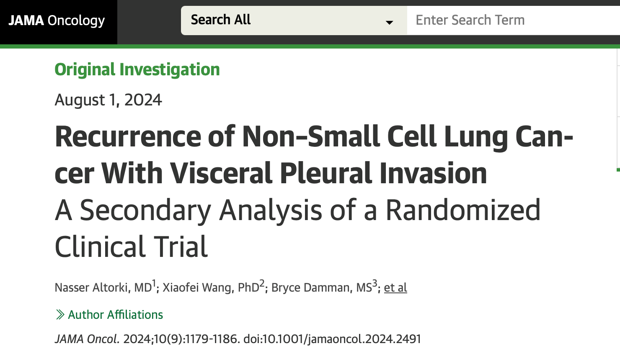Select author Nasser Altorki, MD
This screenshot has width=620, height=364.
click(103, 287)
